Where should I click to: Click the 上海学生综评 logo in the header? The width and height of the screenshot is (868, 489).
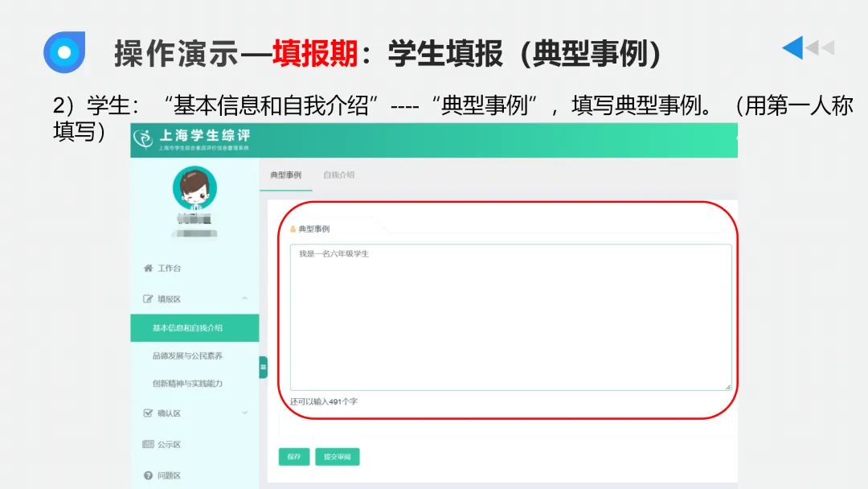[193, 139]
